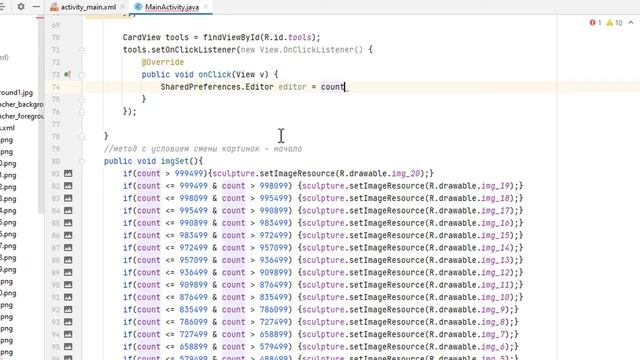The height and width of the screenshot is (360, 640).
Task: Open the img_15 drawable gutter preview, line 86
Action: click(68, 236)
